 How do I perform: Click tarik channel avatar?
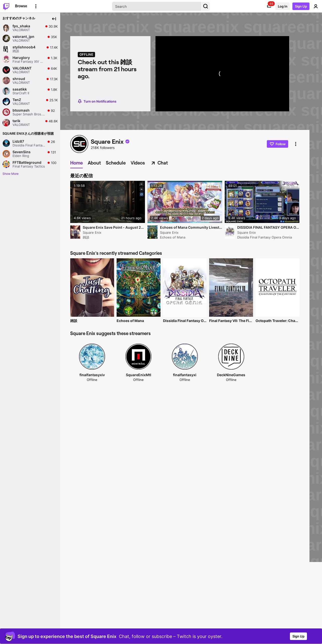click(x=6, y=123)
